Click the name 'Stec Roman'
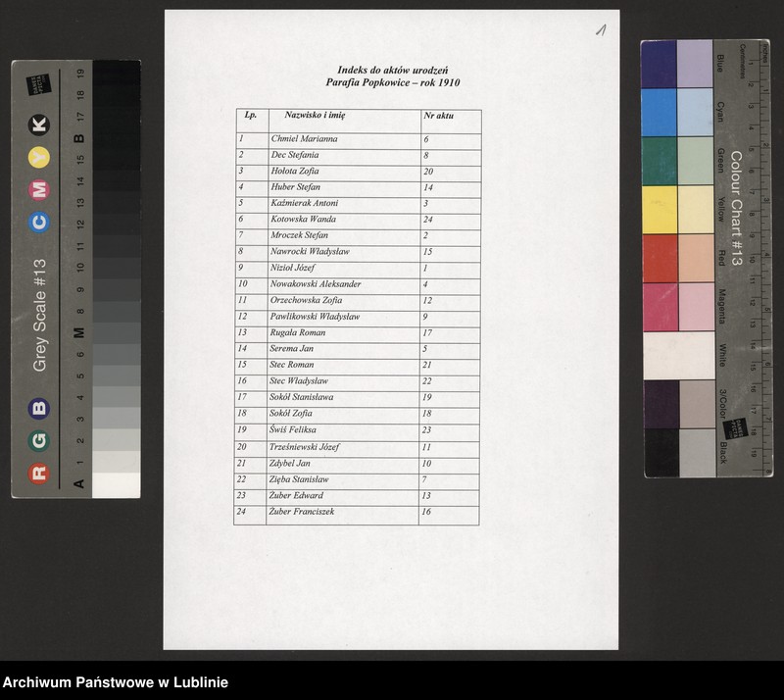 291,365
